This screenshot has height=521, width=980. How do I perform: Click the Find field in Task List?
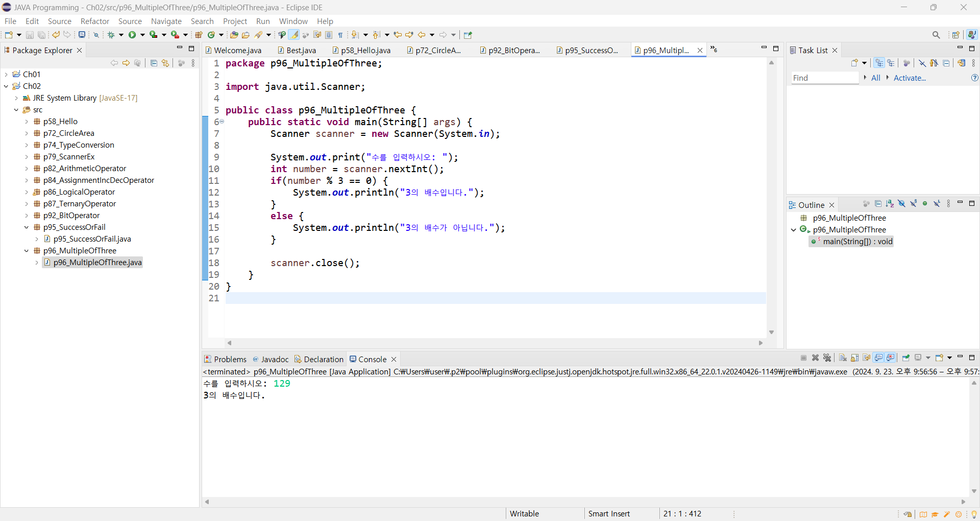825,78
